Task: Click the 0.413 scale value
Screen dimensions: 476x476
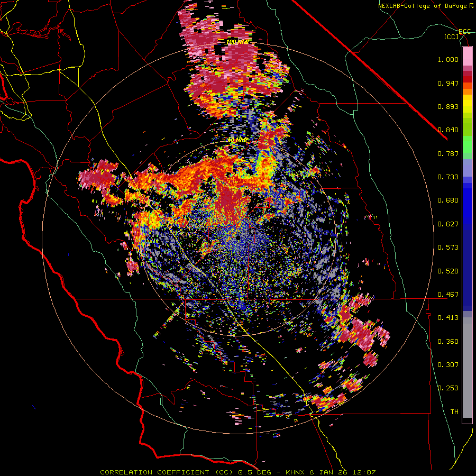Action: click(x=448, y=318)
